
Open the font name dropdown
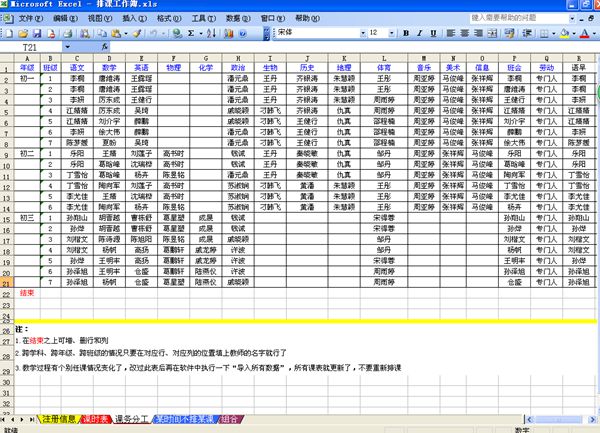(x=363, y=33)
